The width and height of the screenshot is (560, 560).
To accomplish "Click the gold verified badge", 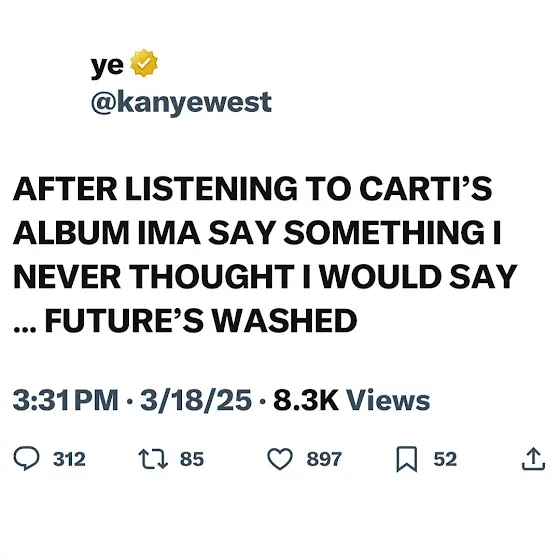I will [144, 63].
